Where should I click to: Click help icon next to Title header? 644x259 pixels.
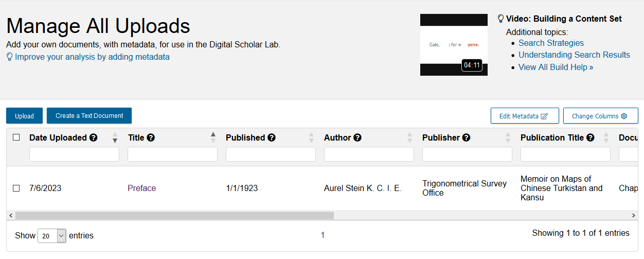(151, 138)
